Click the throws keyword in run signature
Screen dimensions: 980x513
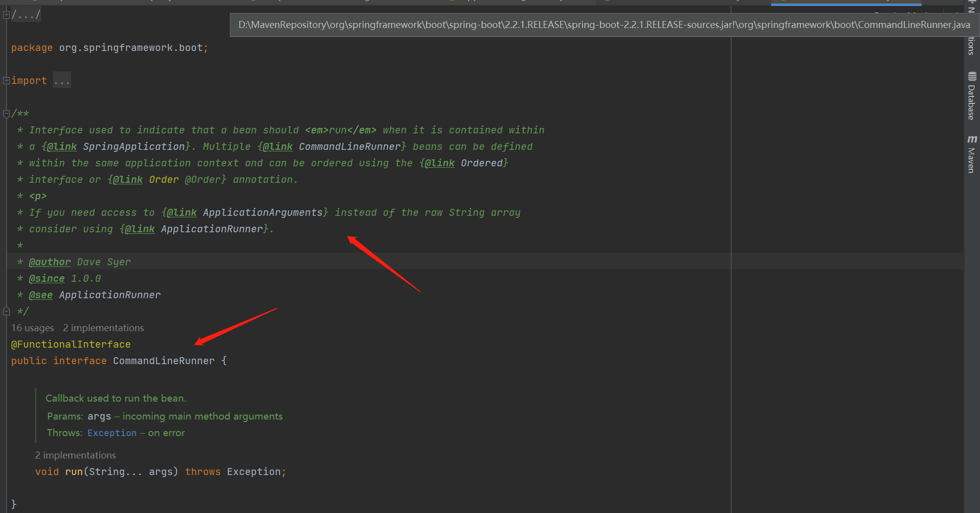point(203,472)
